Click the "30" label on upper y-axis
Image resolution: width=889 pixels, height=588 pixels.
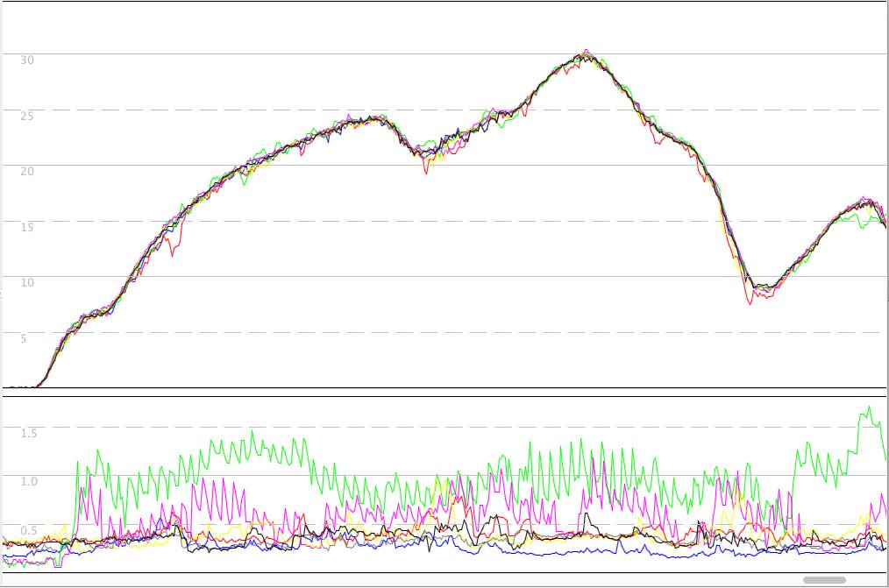pyautogui.click(x=27, y=60)
